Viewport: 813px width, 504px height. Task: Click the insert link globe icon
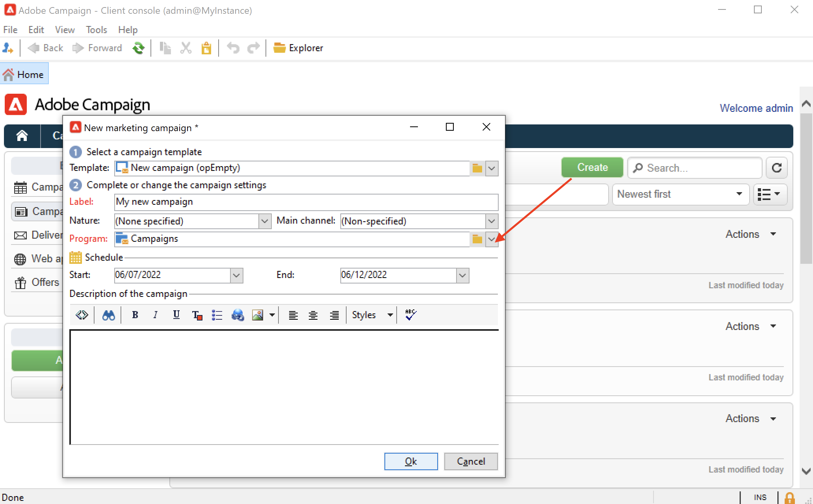point(238,315)
